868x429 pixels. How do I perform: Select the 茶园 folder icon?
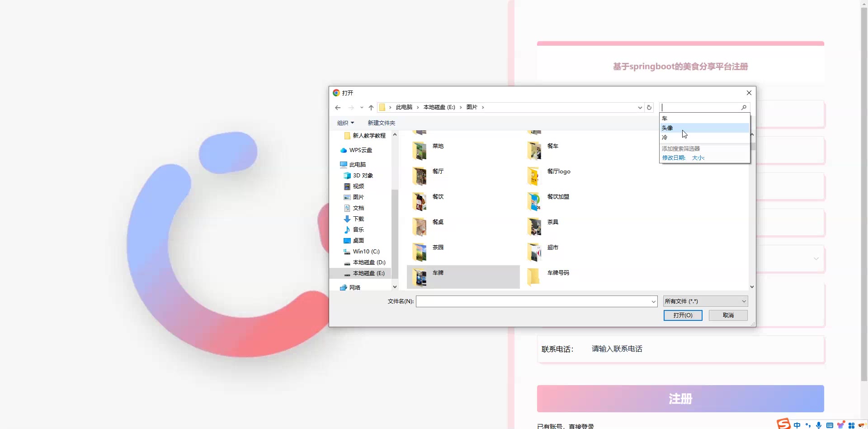click(420, 252)
